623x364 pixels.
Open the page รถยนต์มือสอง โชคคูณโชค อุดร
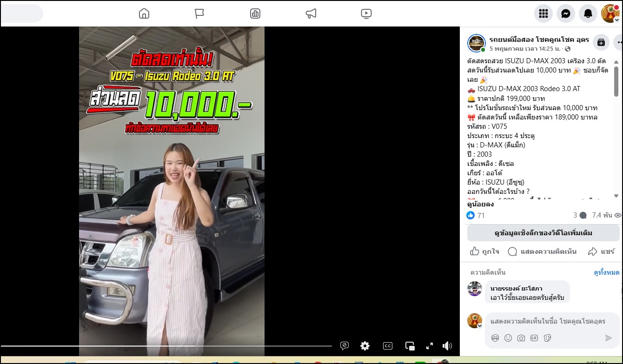click(x=539, y=40)
